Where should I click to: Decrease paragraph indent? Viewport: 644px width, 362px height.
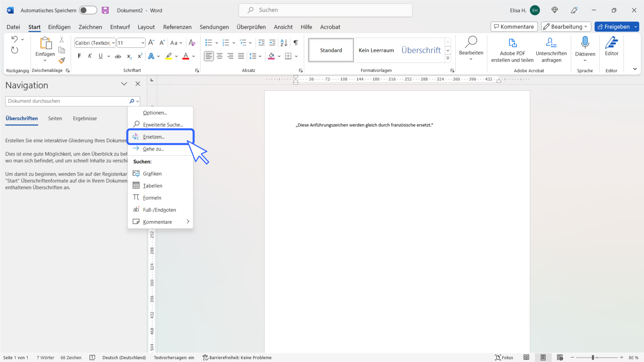tap(261, 43)
